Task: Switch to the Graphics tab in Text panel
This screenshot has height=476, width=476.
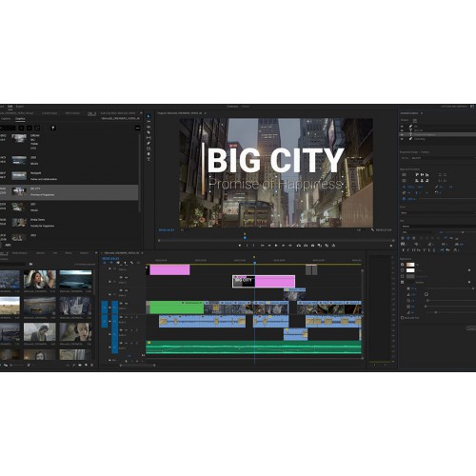Action: 20,118
